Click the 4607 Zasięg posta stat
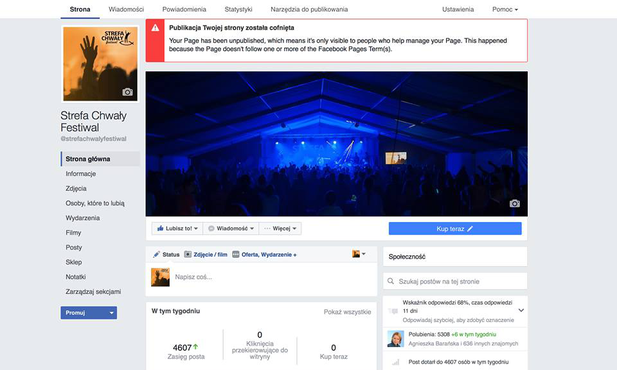This screenshot has width=617, height=370. [x=186, y=352]
